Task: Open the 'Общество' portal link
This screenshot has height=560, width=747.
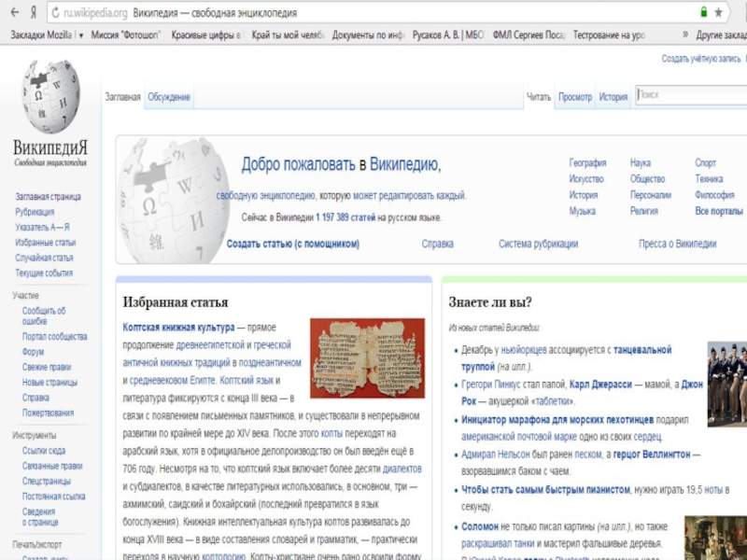Action: click(647, 179)
